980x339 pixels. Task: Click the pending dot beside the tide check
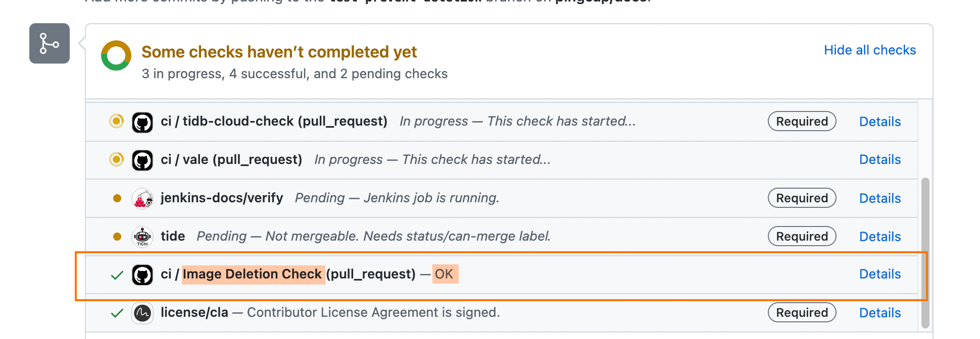pyautogui.click(x=117, y=236)
